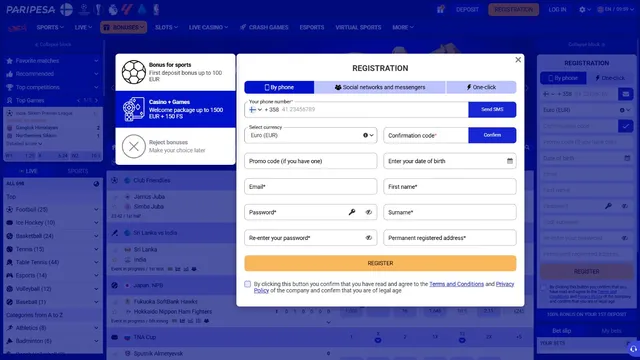Click the Surname field
Screen dimensions: 640x360
pos(450,212)
